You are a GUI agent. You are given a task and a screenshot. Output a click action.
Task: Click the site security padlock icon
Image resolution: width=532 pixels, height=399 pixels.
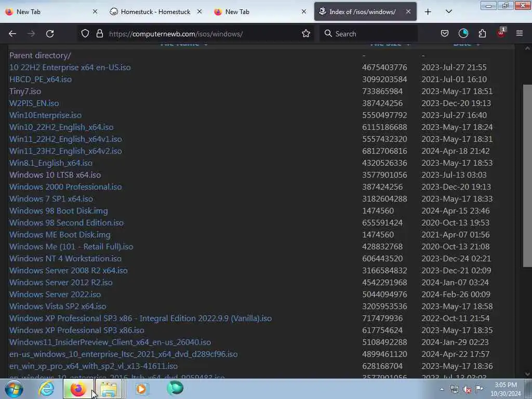point(99,34)
